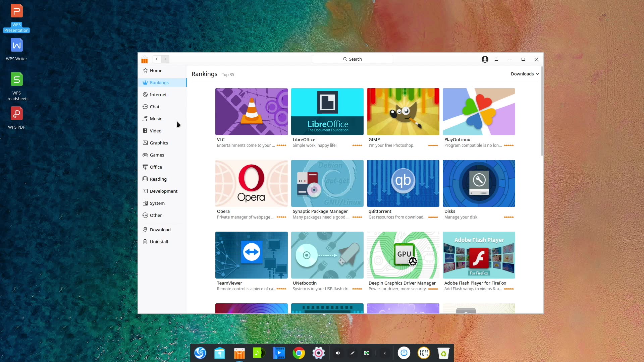Collapse the dock tray arrow
Image resolution: width=644 pixels, height=362 pixels.
[385, 353]
